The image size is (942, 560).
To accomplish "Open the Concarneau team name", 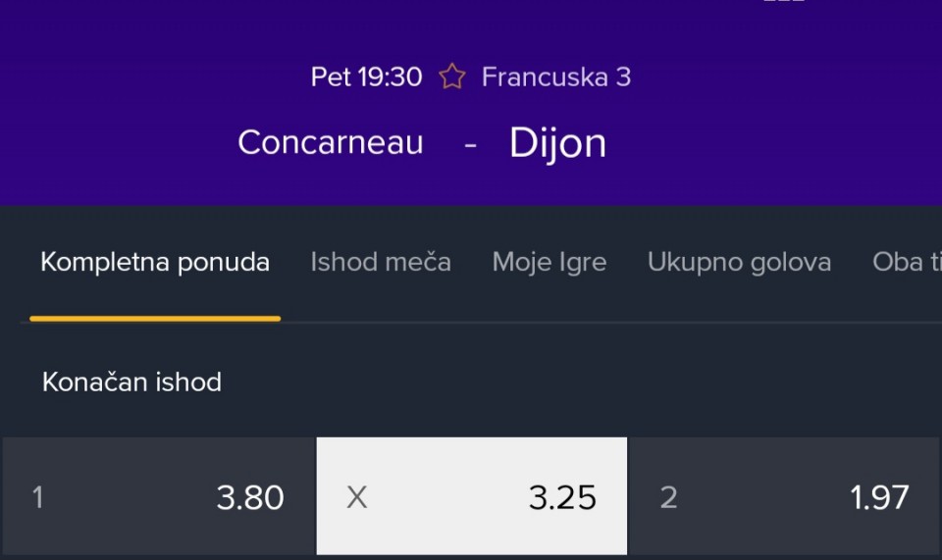I will [331, 142].
